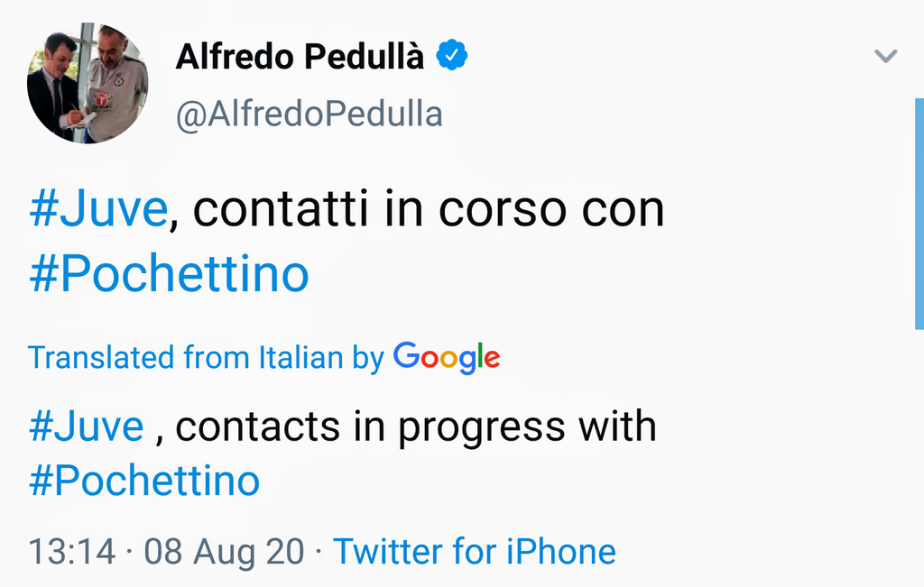
Task: Open the @AlfredoPedulla handle link
Action: coord(309,115)
